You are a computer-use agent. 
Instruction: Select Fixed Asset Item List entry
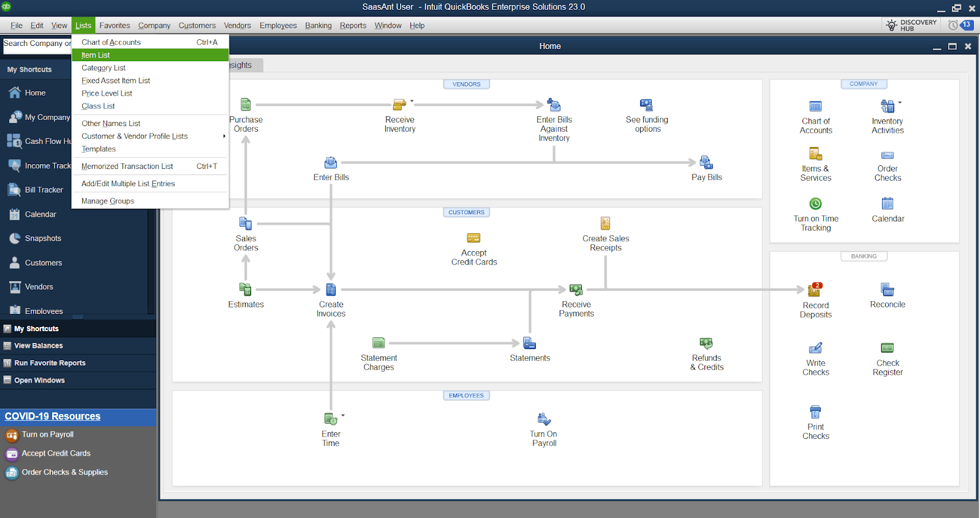pyautogui.click(x=150, y=81)
